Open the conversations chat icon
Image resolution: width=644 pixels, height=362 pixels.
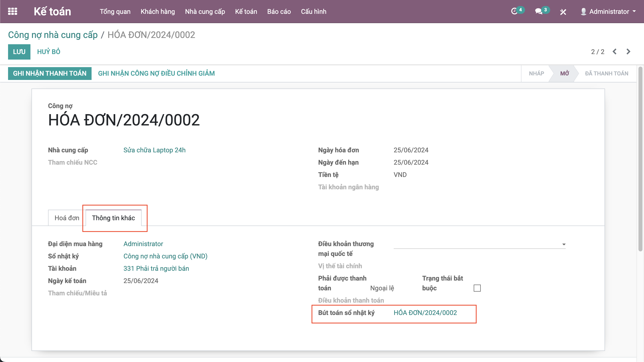(538, 11)
